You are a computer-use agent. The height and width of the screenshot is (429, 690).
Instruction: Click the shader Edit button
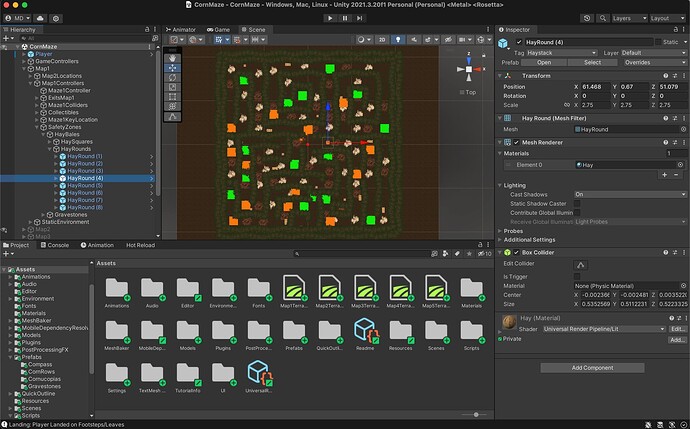(x=677, y=329)
